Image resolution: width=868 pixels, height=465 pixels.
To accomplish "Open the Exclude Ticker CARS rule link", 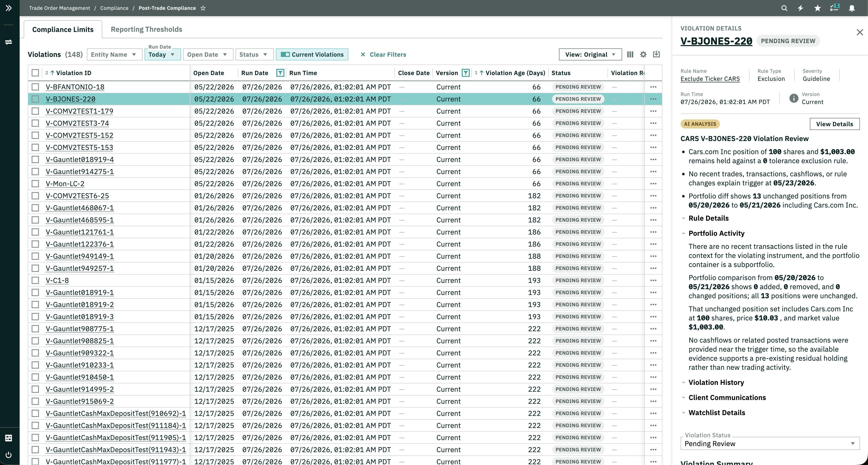I will click(x=710, y=79).
